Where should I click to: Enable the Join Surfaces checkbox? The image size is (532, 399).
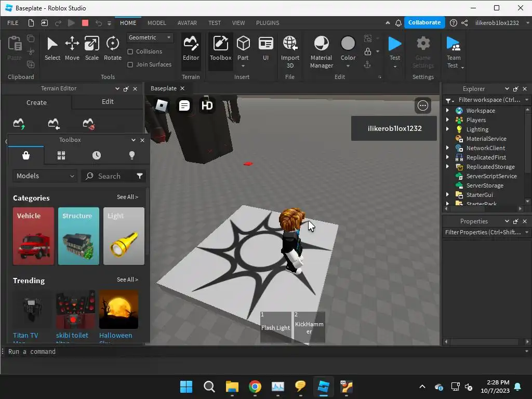tap(130, 64)
